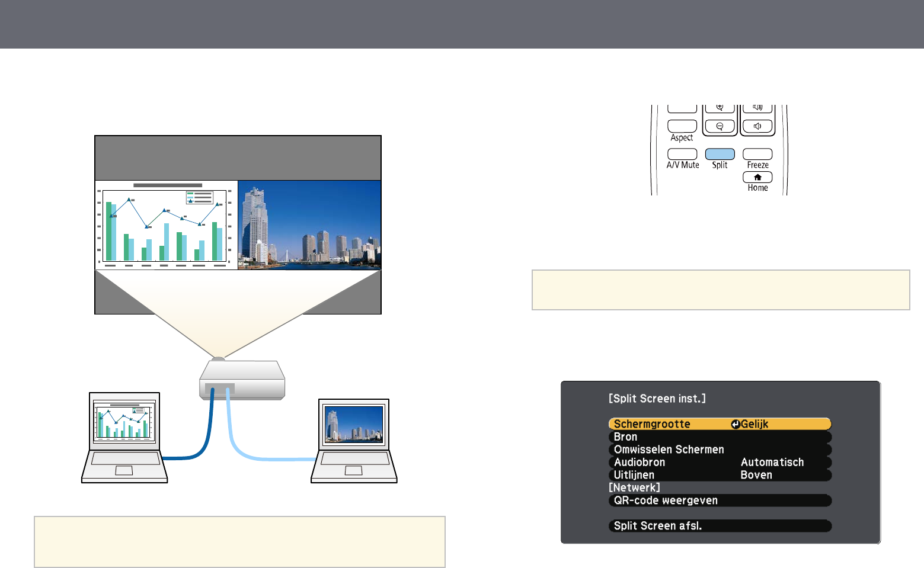
Task: Click the Gelijk value with enter icon
Action: click(x=750, y=424)
